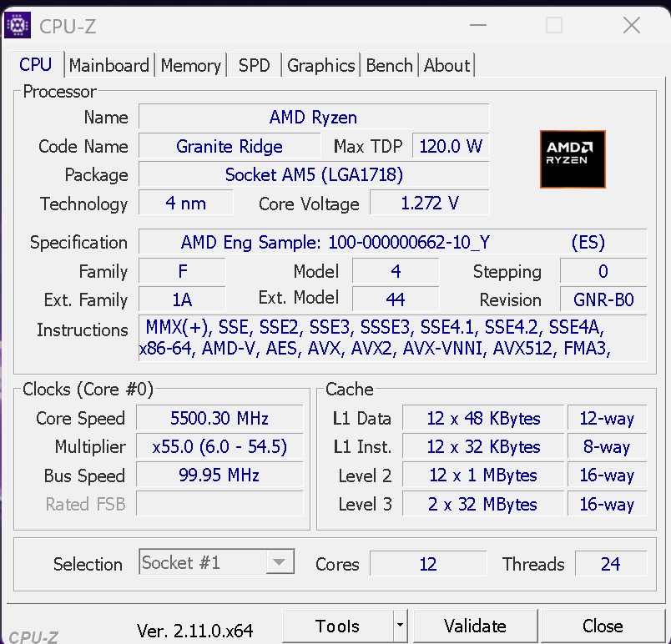Click the L1 Data value '12 x 48 KBytes'

[x=483, y=418]
